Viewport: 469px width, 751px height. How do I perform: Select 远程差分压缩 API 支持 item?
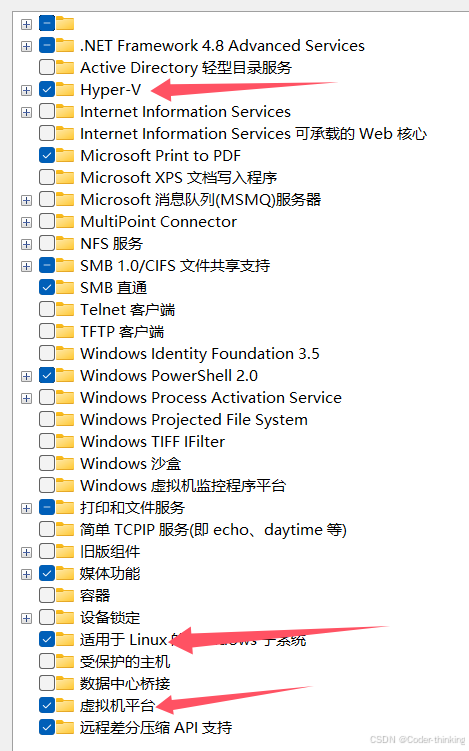tap(156, 727)
